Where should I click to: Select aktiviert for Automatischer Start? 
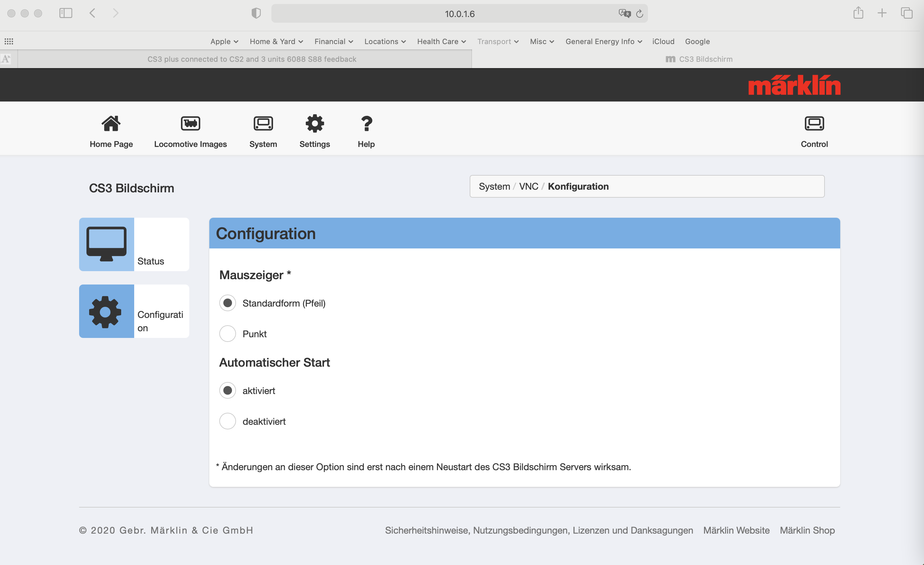pyautogui.click(x=228, y=390)
